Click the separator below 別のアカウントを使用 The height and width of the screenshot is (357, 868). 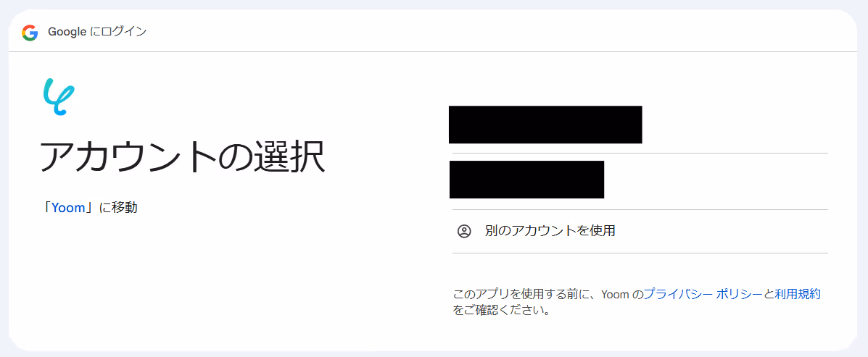[640, 253]
